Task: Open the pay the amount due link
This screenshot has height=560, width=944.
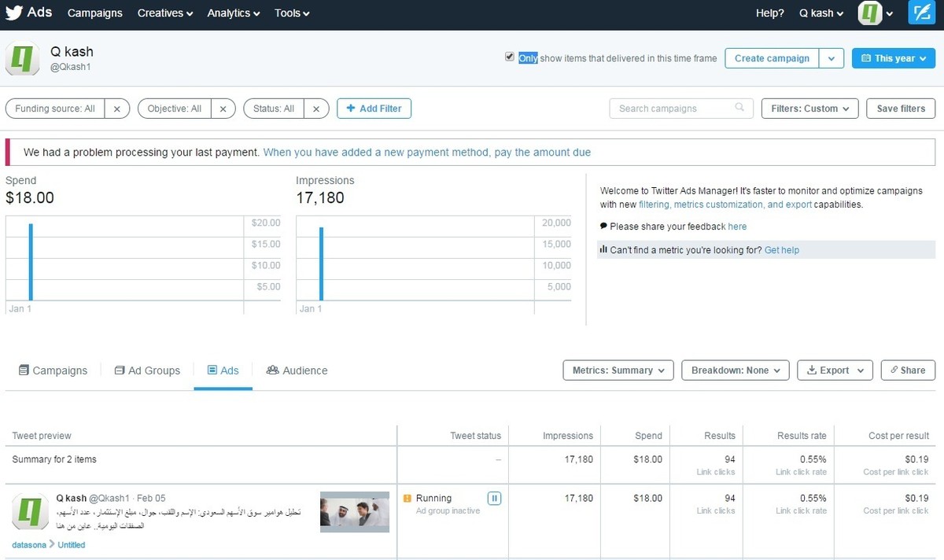Action: pos(542,153)
